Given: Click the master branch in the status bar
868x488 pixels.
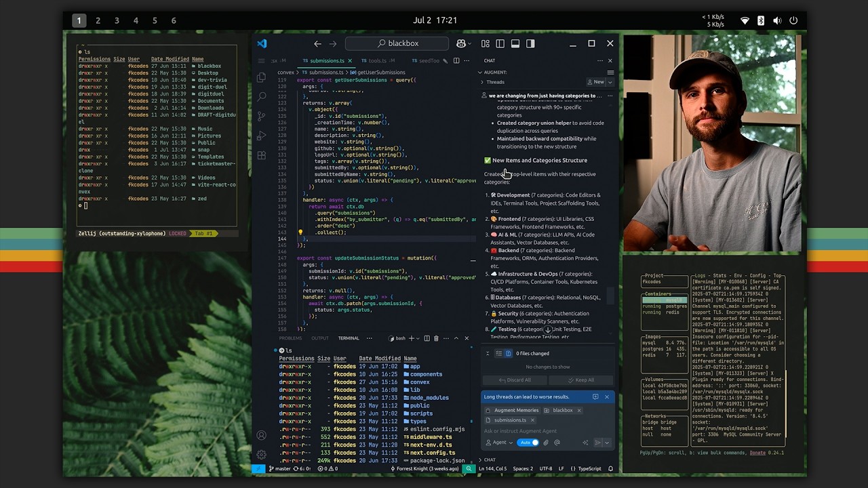Looking at the screenshot, I should click(x=280, y=468).
